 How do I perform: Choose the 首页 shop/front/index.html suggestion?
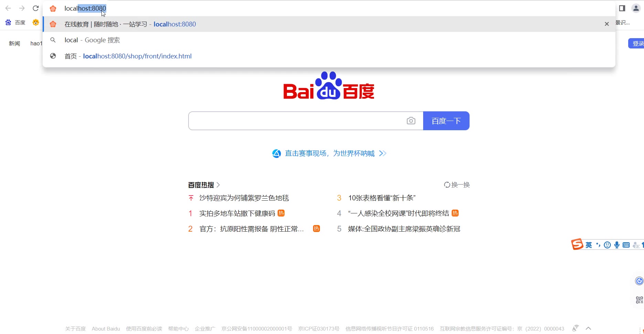click(329, 56)
